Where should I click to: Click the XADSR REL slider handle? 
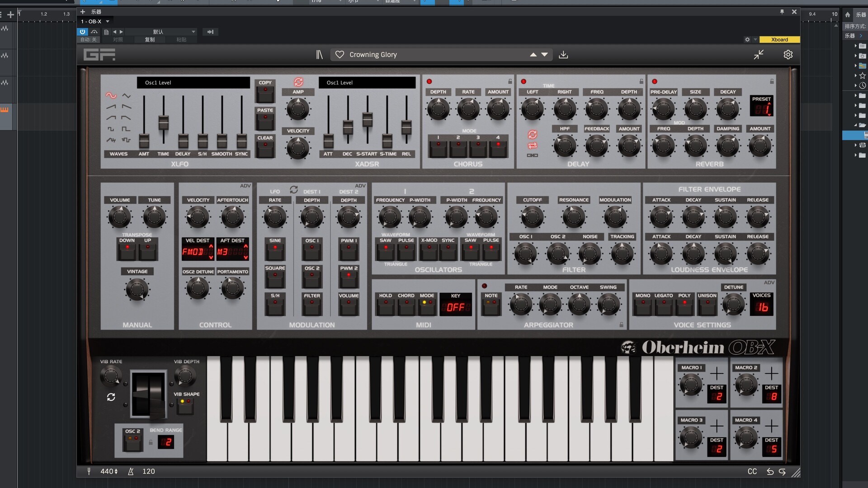(x=406, y=127)
